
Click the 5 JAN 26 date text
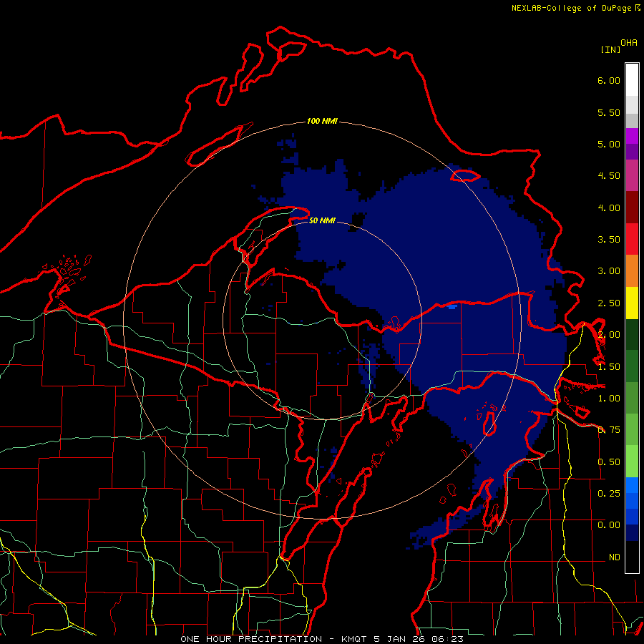coord(398,639)
